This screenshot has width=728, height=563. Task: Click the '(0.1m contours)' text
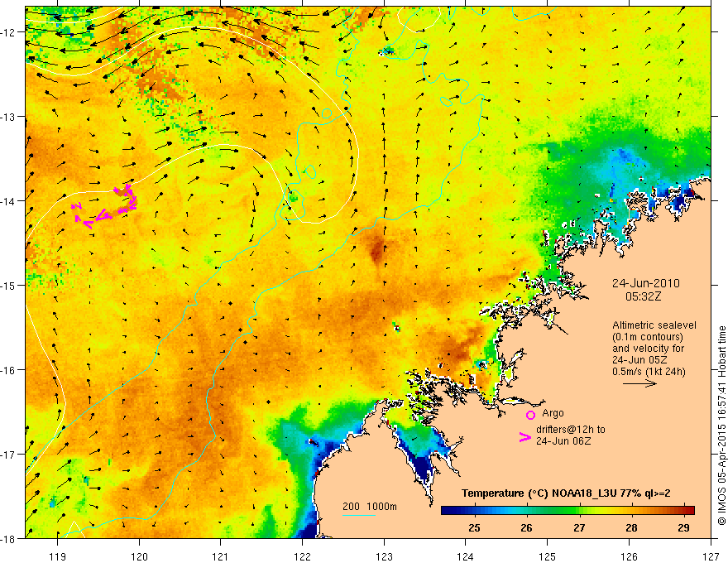[x=648, y=337]
